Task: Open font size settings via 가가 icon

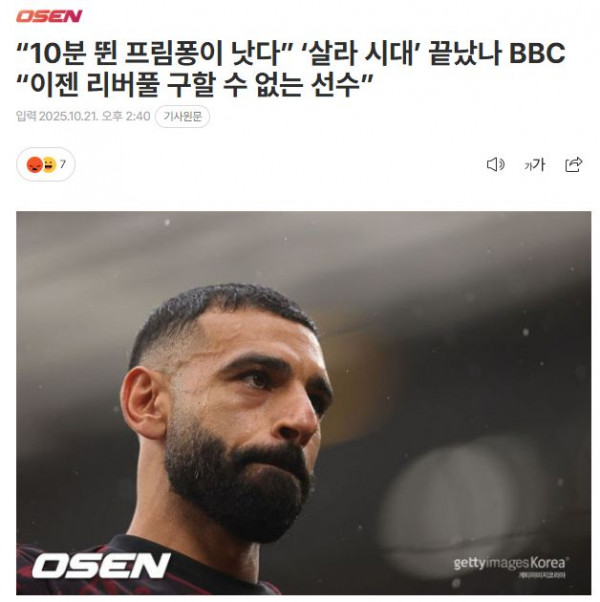Action: pos(534,165)
